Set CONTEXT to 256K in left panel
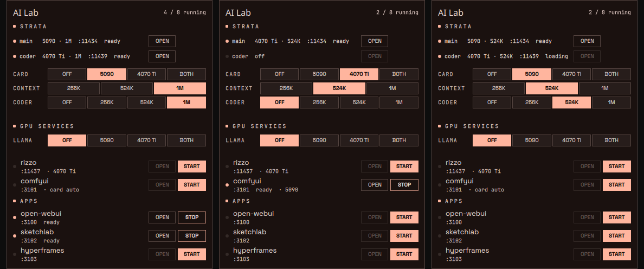Viewport: 644px width, 269px height. point(74,88)
